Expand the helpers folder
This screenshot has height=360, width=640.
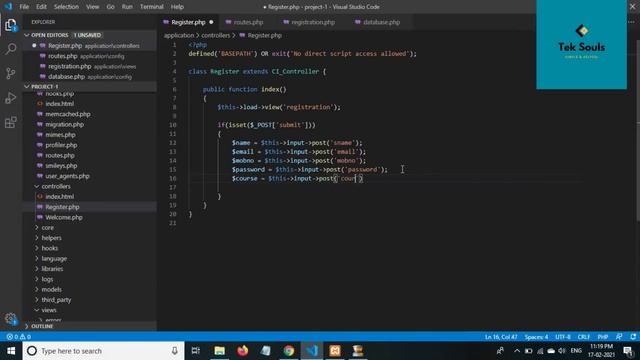click(x=51, y=238)
